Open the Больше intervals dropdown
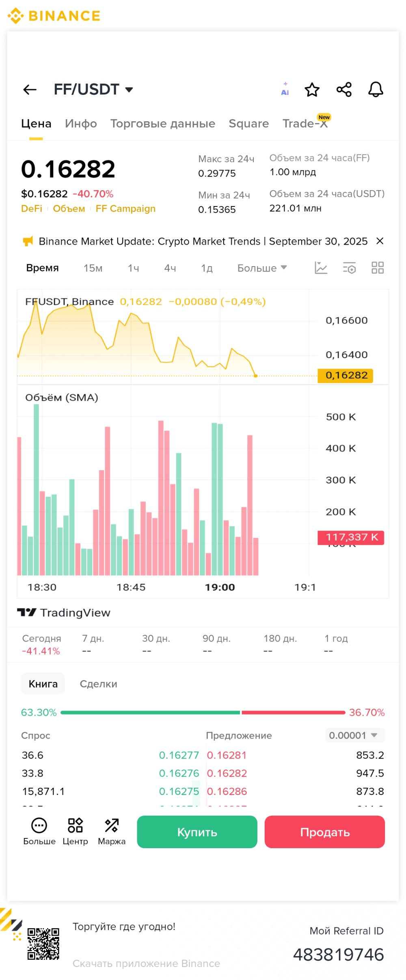 tap(262, 268)
